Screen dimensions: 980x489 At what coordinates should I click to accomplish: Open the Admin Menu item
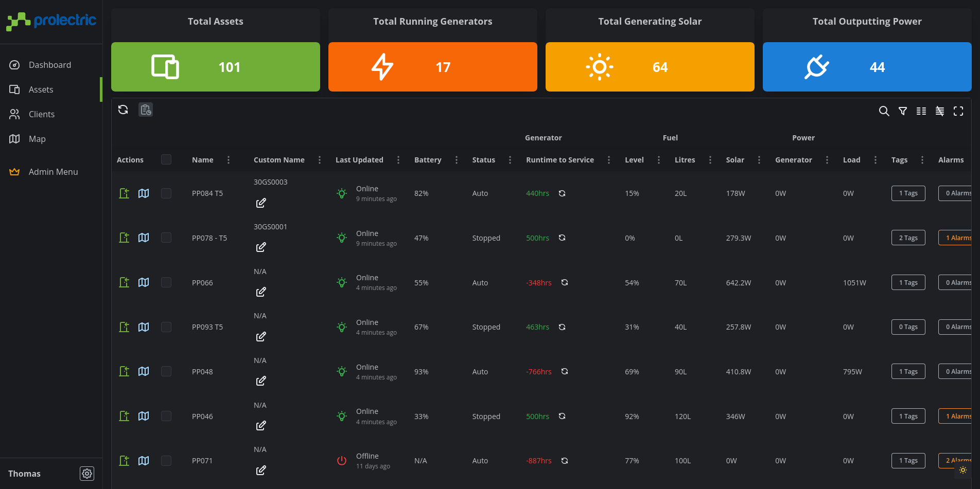pos(53,172)
